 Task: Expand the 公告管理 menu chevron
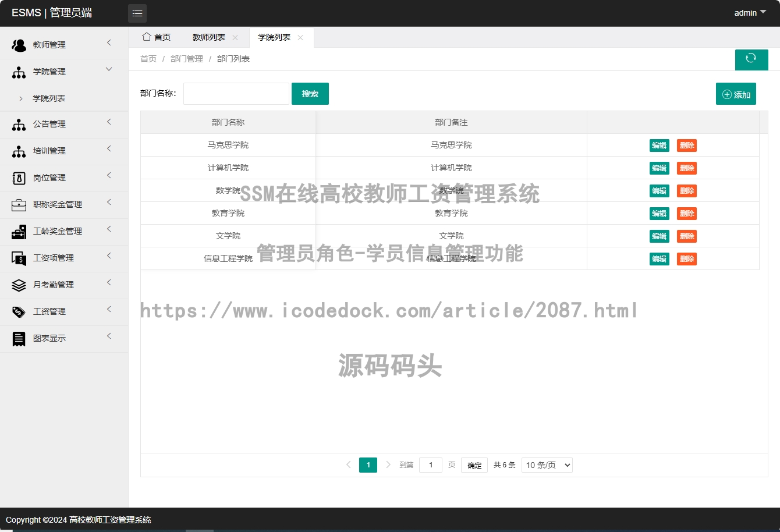109,122
